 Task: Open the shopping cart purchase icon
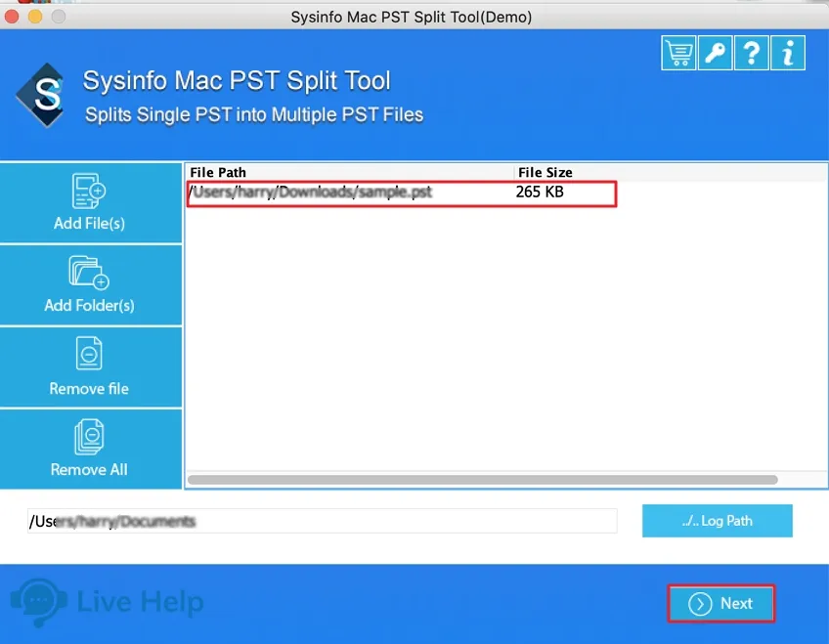click(x=678, y=53)
